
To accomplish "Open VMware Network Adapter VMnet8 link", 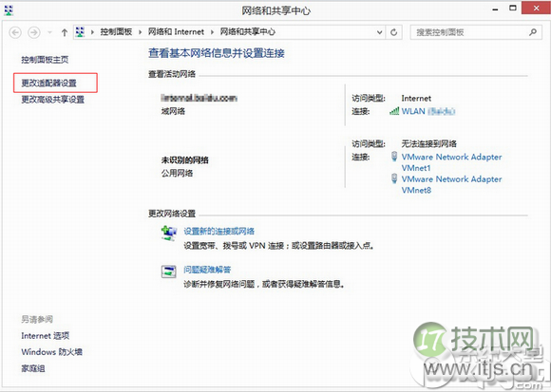I will [x=451, y=184].
